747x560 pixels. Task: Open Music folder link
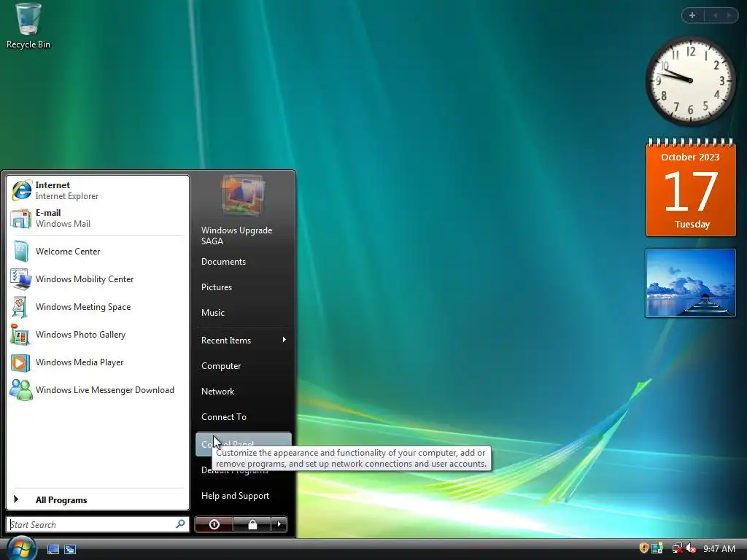coord(243,313)
